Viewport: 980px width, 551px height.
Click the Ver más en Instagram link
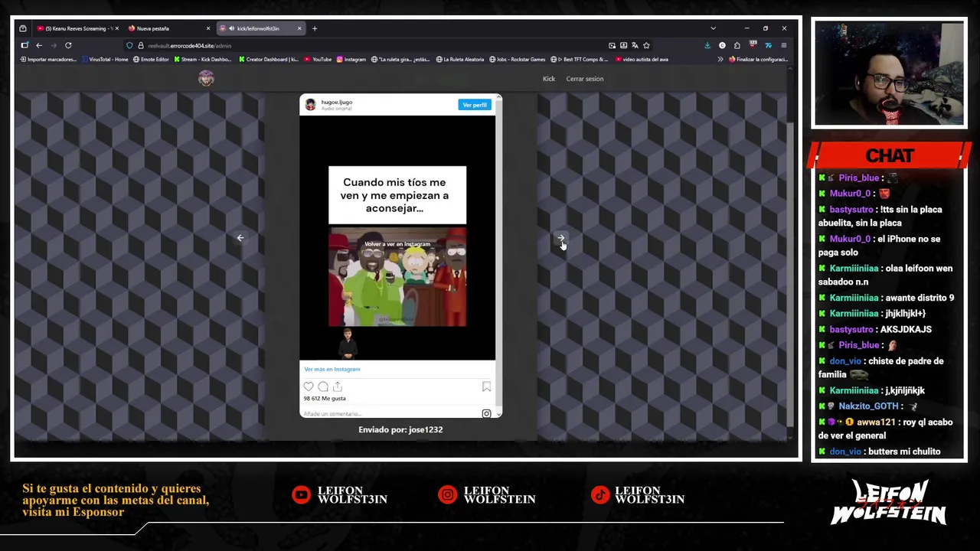tap(332, 369)
